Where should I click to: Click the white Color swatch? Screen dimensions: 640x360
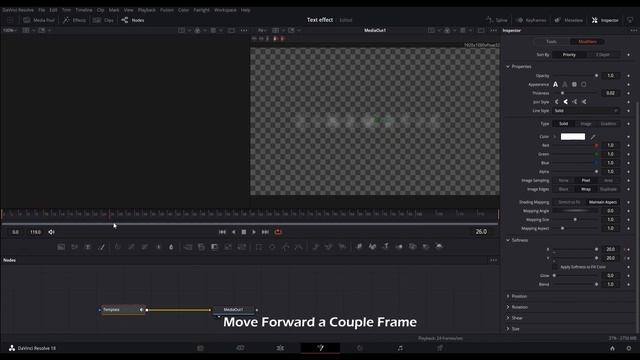click(573, 137)
